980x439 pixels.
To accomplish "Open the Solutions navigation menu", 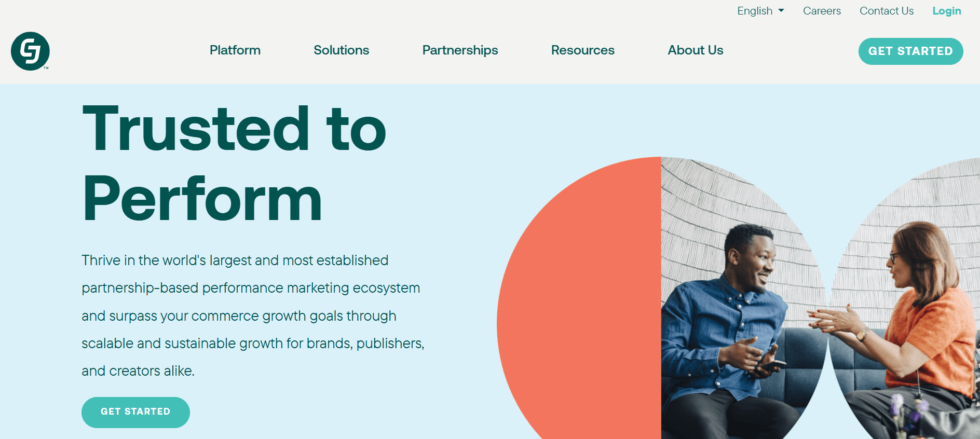I will [x=341, y=50].
